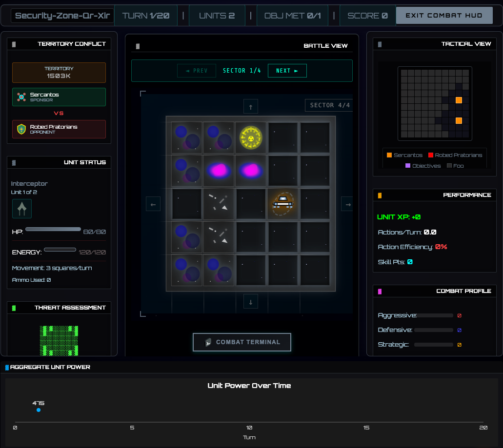Select the Interceptor arrow icon in Unit Status
Image resolution: width=503 pixels, height=448 pixels.
coord(22,208)
